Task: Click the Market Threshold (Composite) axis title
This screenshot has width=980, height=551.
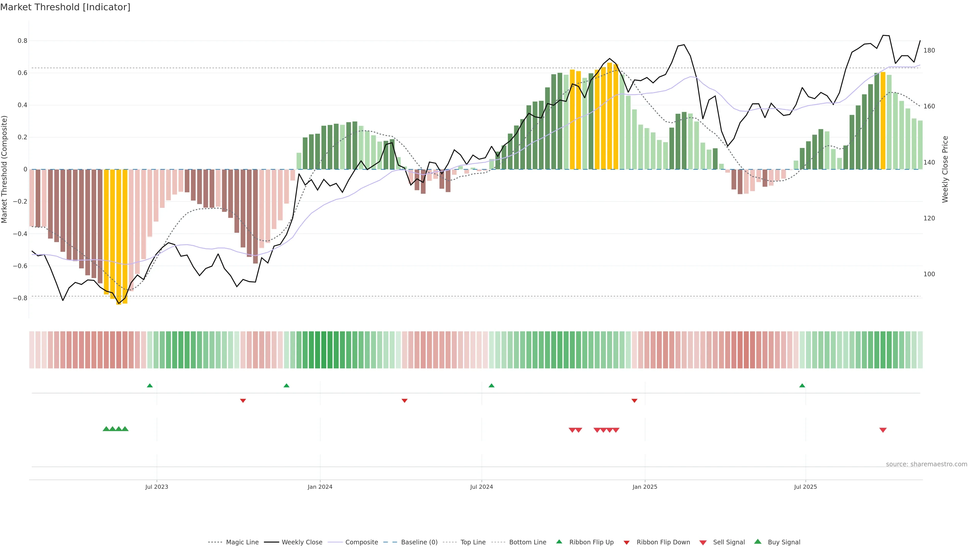Action: (4, 169)
